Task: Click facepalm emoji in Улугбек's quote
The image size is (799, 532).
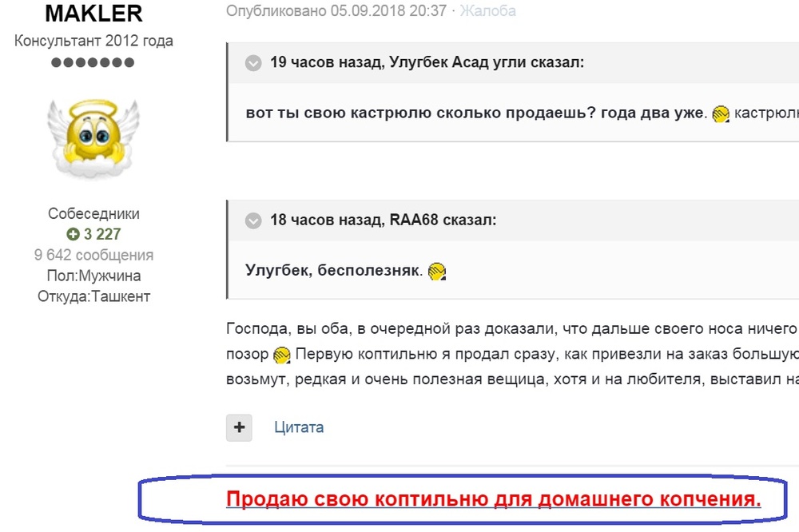Action: (x=721, y=113)
